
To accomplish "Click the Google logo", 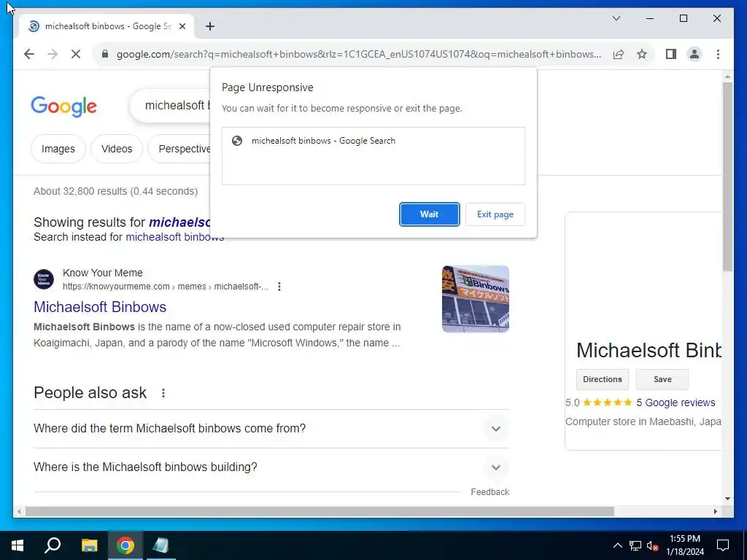I will 64,106.
